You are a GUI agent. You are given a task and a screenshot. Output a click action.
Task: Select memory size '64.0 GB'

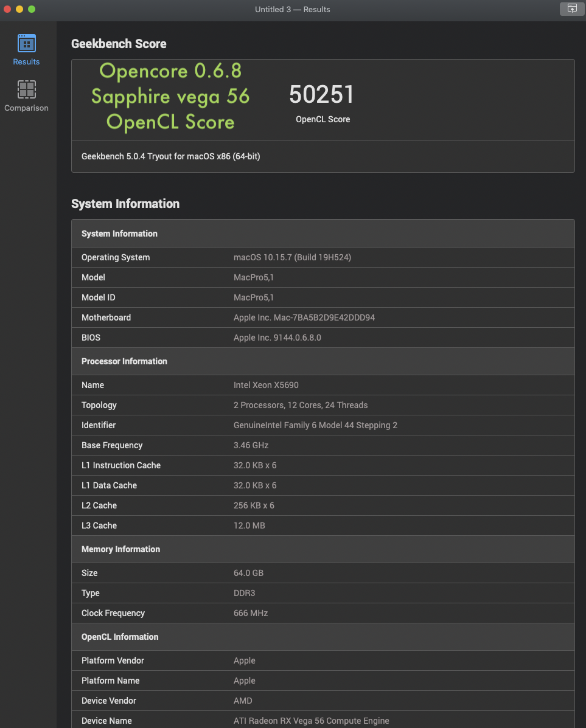coord(248,573)
